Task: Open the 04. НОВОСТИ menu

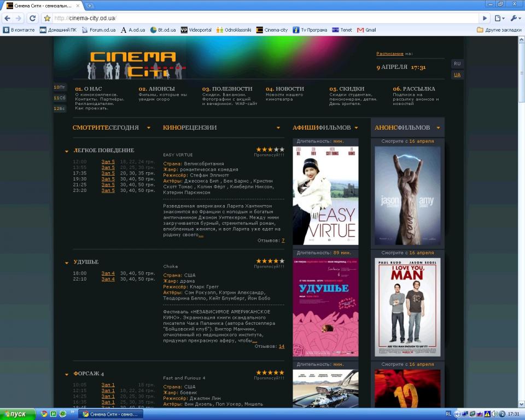Action: pyautogui.click(x=285, y=89)
